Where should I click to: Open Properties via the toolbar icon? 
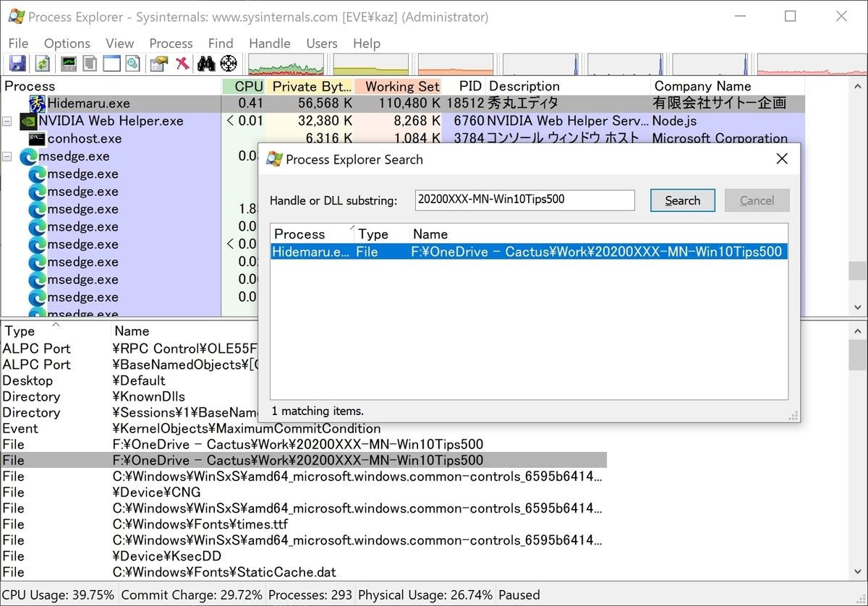tap(158, 64)
